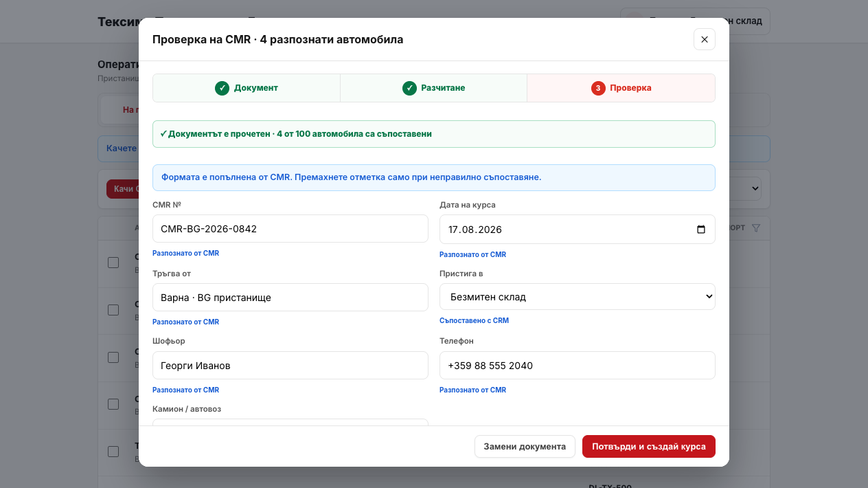
Task: Click the Шофьор field with Георги Иванов
Action: pos(290,366)
